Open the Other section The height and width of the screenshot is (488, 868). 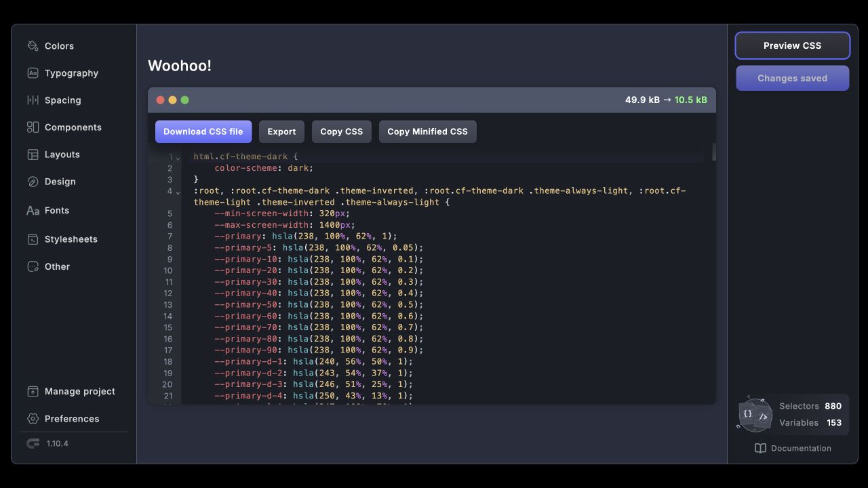(58, 266)
